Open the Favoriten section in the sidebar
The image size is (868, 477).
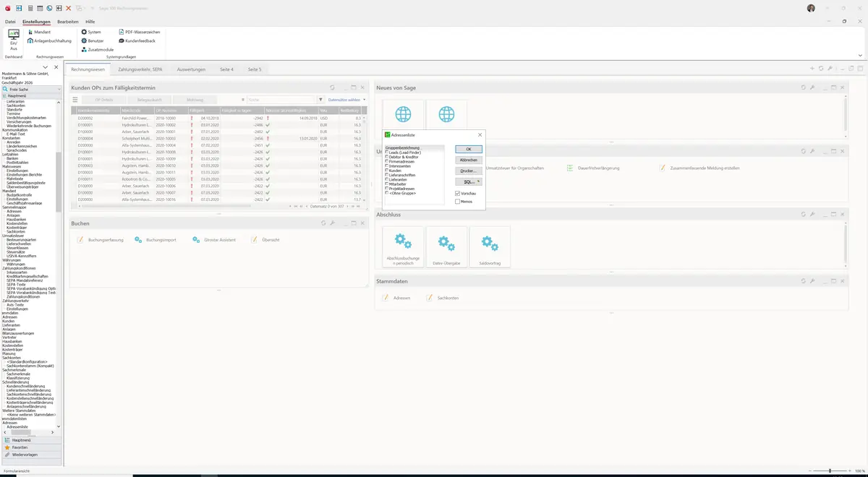point(31,447)
